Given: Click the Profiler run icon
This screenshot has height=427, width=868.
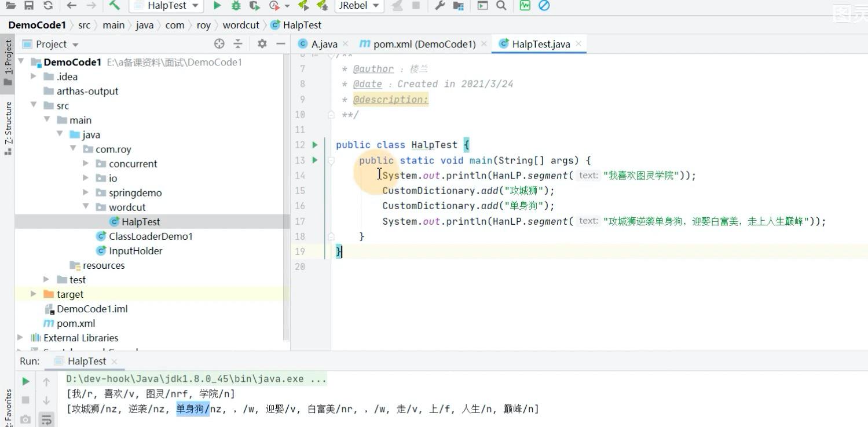Looking at the screenshot, I should click(274, 6).
